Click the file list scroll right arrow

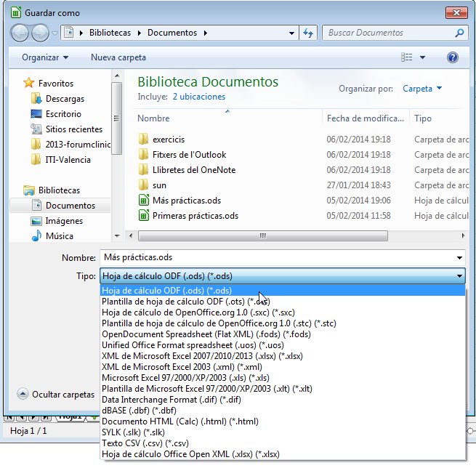(x=463, y=235)
